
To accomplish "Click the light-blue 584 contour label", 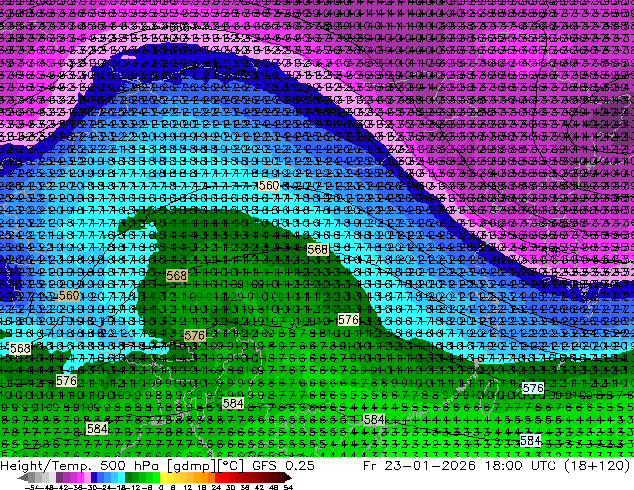I will coord(530,440).
